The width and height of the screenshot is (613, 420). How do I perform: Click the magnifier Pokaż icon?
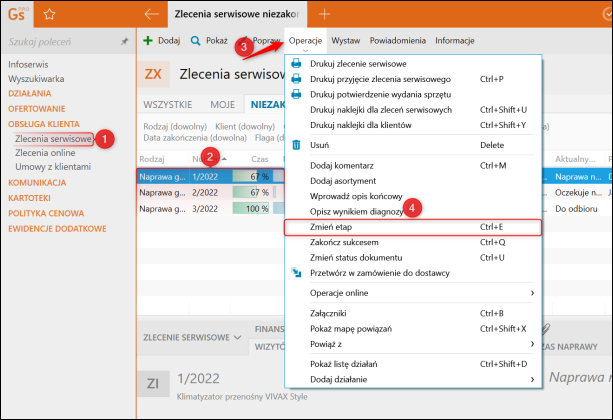[x=195, y=41]
